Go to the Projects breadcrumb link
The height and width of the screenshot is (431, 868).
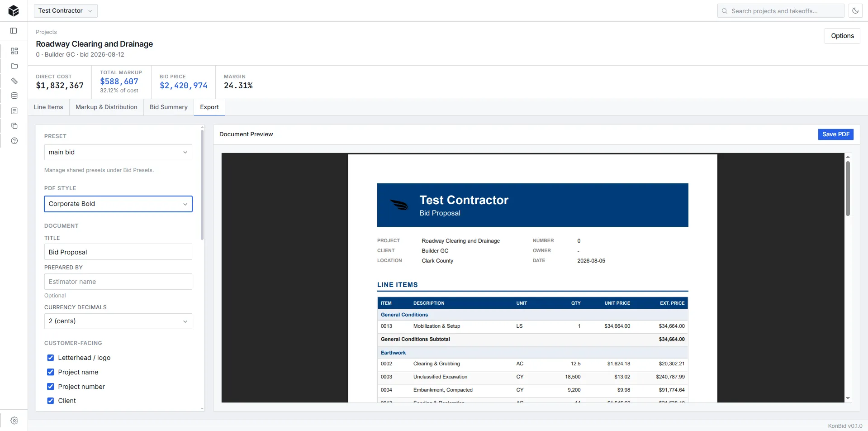pyautogui.click(x=46, y=32)
